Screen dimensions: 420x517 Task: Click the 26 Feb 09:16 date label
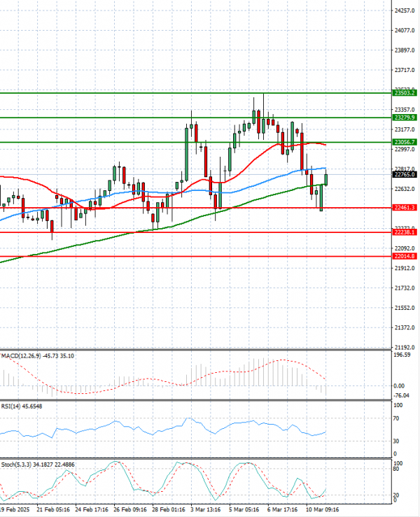coord(130,509)
